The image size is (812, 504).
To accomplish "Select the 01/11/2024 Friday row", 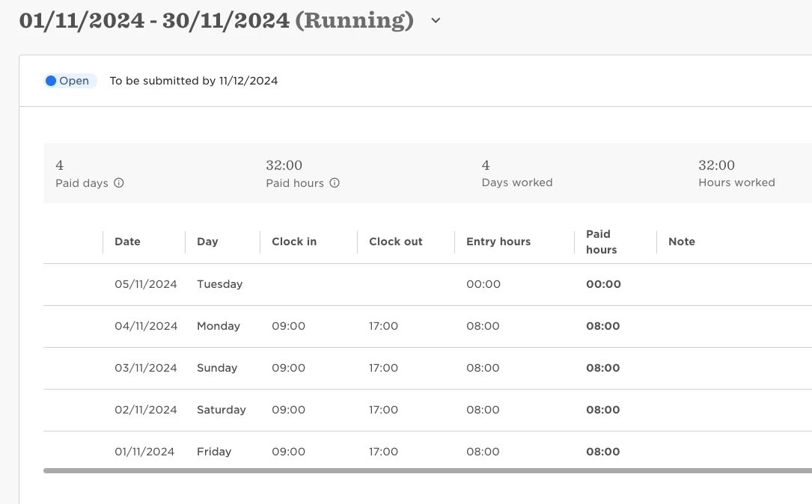I will [428, 450].
